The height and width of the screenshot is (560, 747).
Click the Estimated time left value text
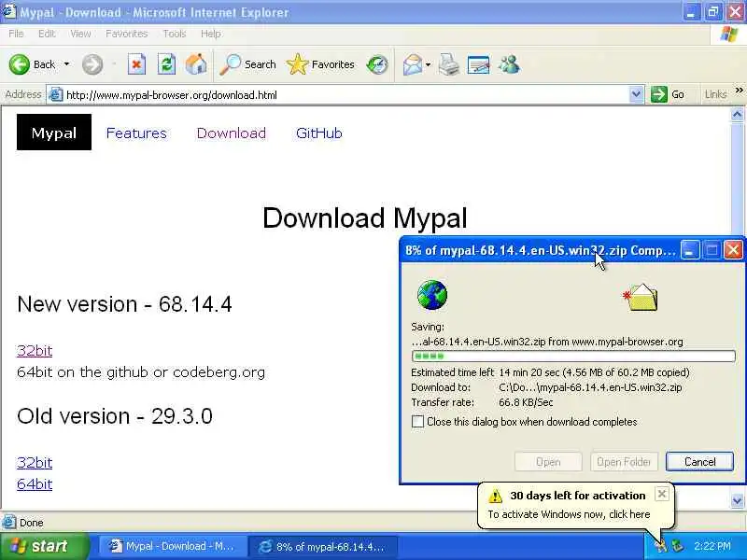click(x=594, y=372)
